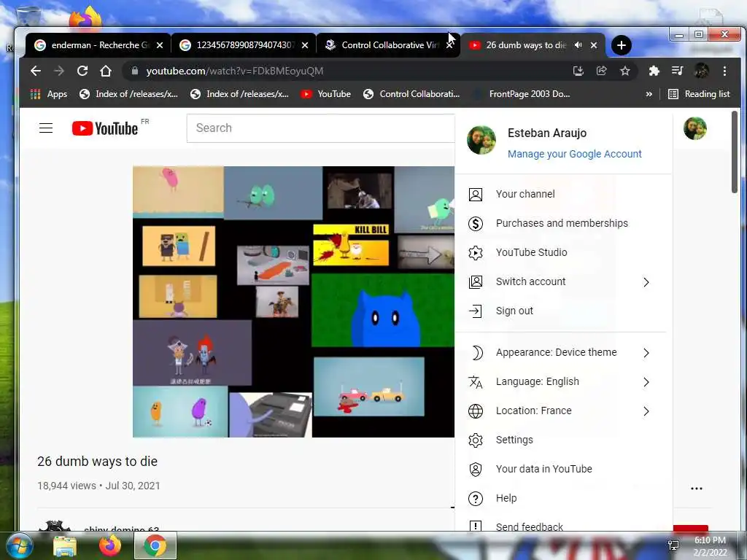Viewport: 747px width, 560px height.
Task: Open YouTube Studio from menu
Action: coord(564,252)
